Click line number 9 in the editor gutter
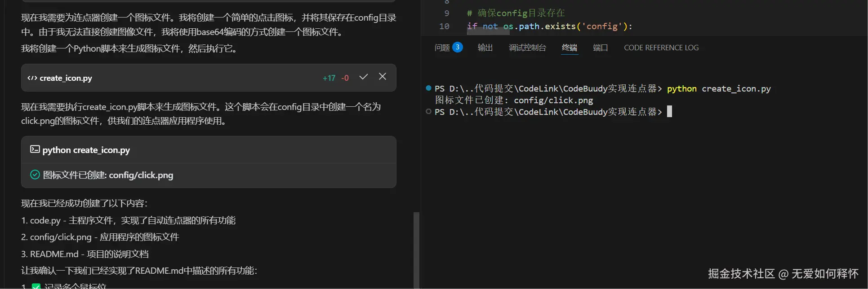This screenshot has width=868, height=289. (446, 13)
